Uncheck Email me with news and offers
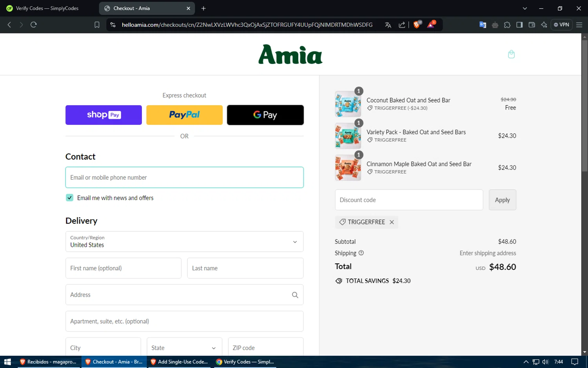 click(69, 198)
